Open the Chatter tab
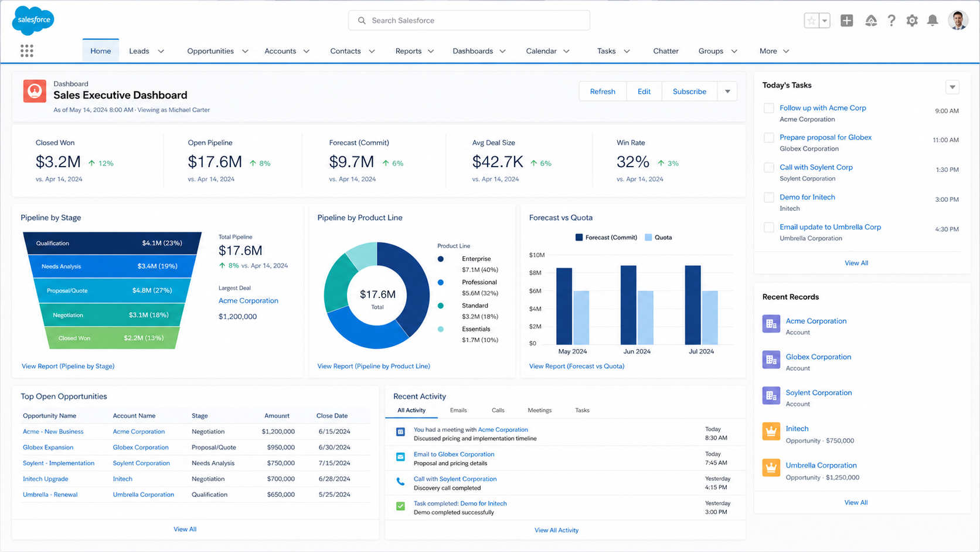 pos(666,51)
